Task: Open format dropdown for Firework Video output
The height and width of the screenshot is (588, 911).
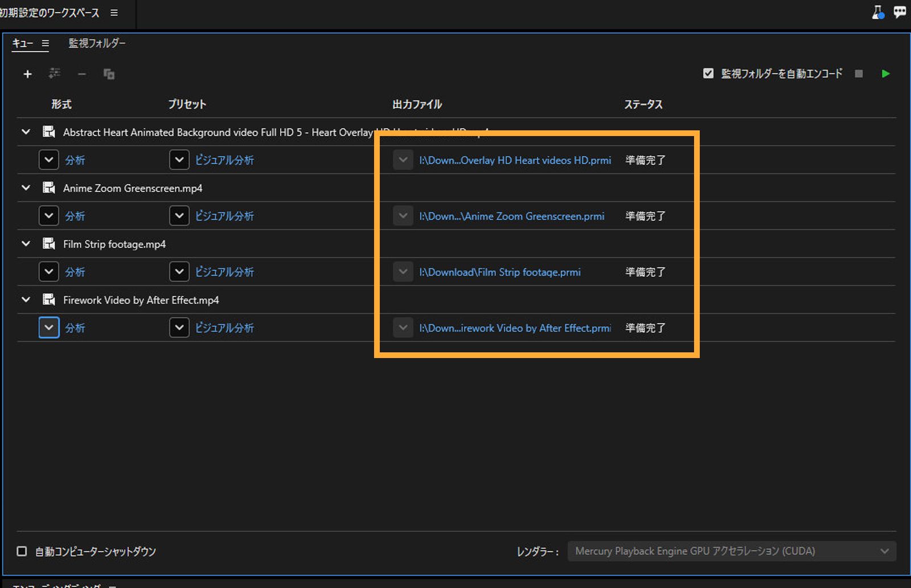Action: [49, 328]
